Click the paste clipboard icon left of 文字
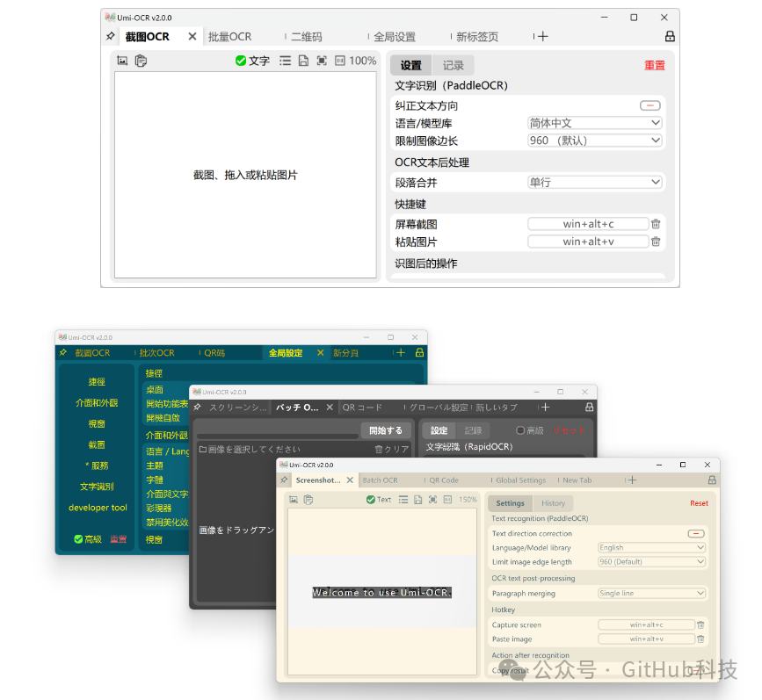The width and height of the screenshot is (762, 700). [141, 61]
